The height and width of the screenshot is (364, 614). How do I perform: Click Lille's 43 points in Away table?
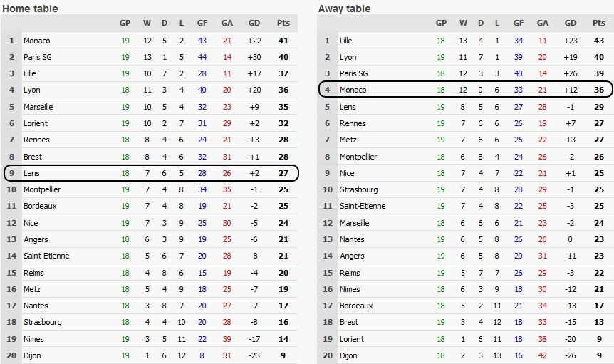pos(599,41)
